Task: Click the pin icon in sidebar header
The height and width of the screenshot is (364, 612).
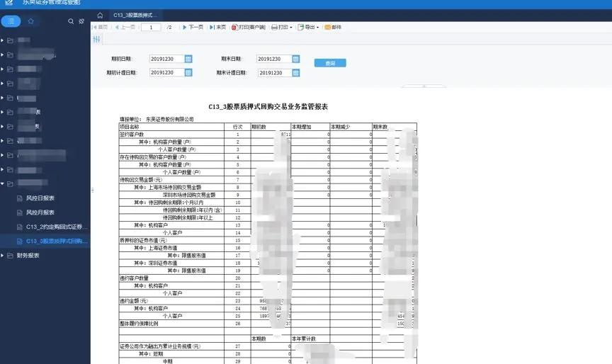Action: tap(81, 21)
